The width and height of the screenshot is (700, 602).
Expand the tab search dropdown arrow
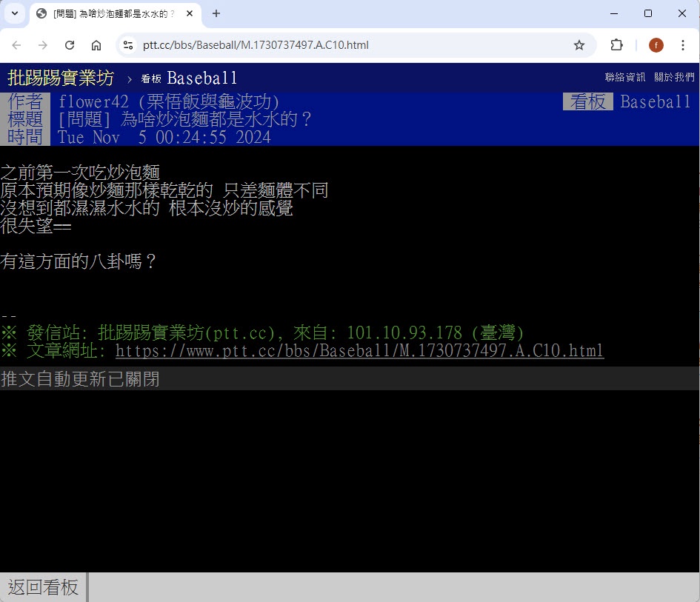pos(14,13)
